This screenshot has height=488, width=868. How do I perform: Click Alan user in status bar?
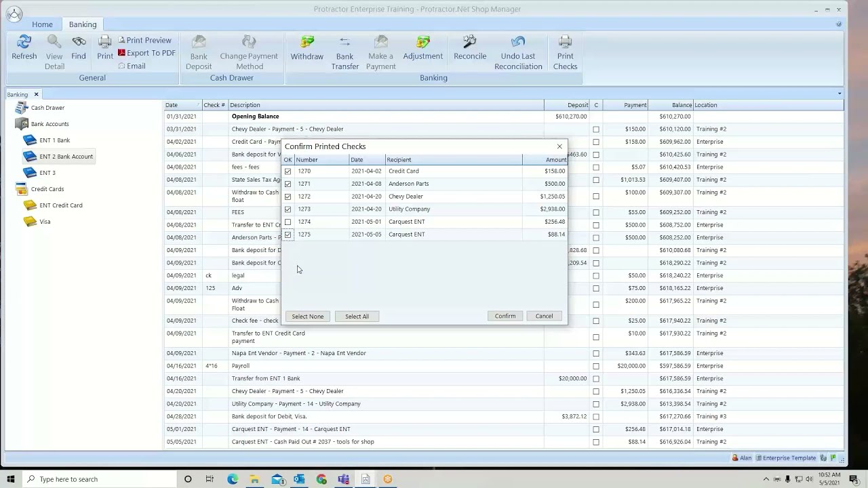click(742, 458)
